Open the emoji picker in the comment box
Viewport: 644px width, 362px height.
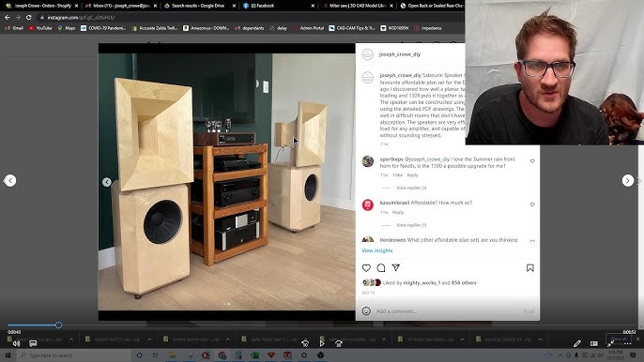[x=366, y=311]
